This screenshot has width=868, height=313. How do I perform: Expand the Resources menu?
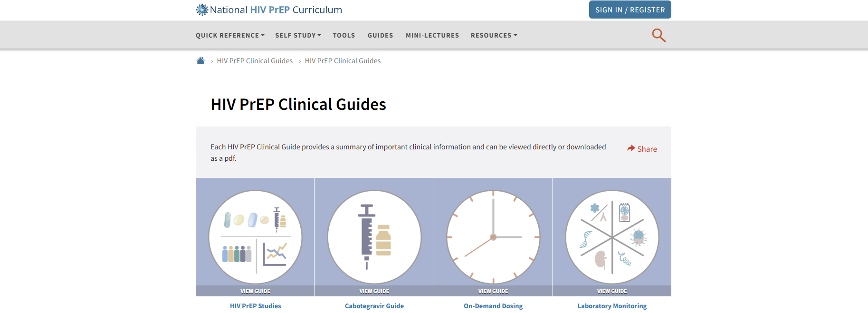494,35
